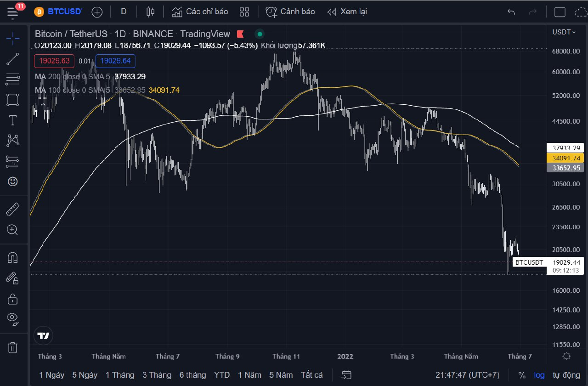
Task: Toggle hide all drawings eye icon
Action: 13,318
